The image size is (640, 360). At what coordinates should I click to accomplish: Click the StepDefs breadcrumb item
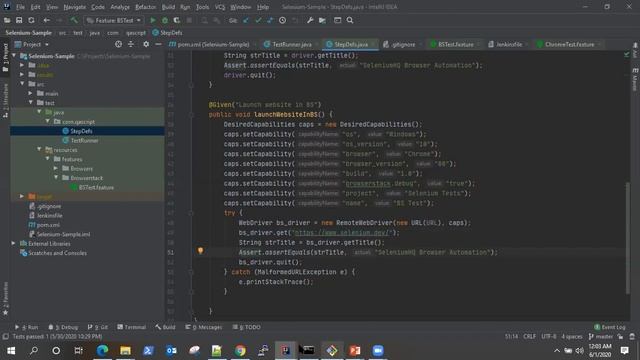click(x=167, y=33)
